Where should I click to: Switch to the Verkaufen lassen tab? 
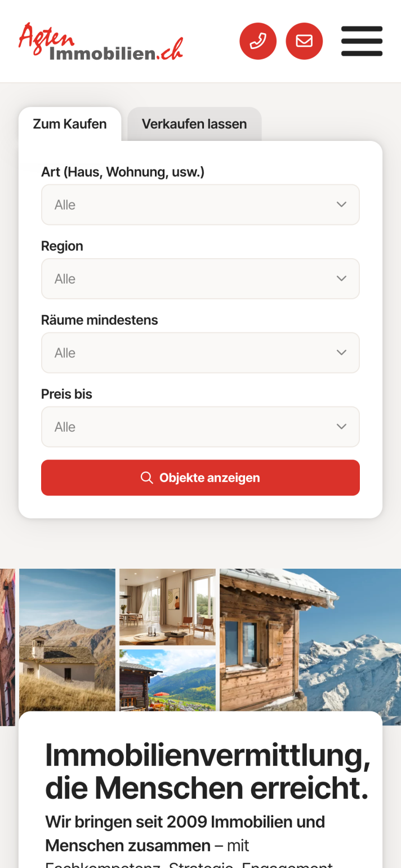pos(194,124)
